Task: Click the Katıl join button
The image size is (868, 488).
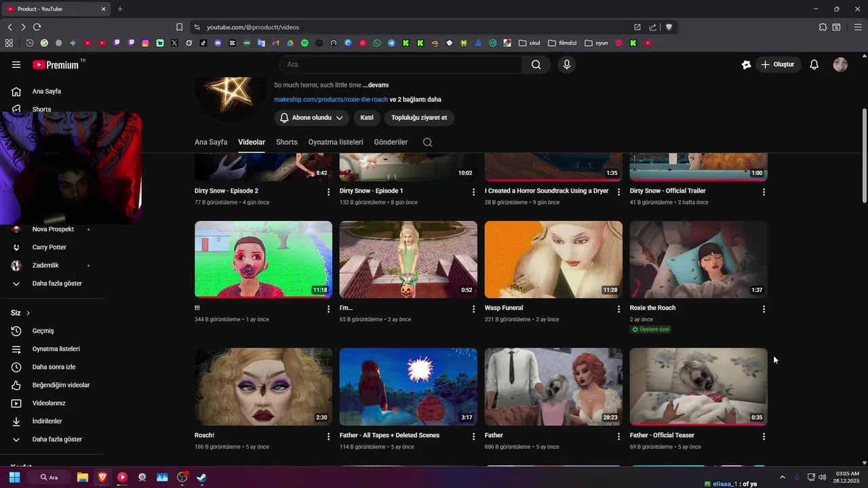Action: click(x=367, y=118)
